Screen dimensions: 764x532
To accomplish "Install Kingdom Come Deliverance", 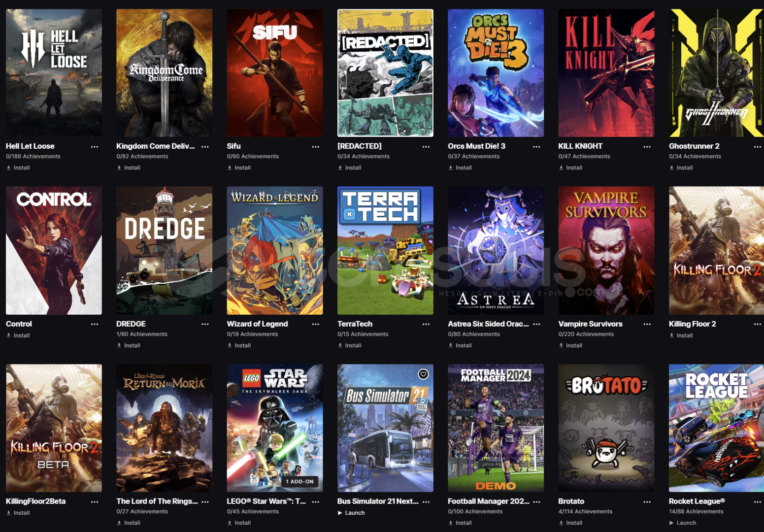I will tap(129, 168).
